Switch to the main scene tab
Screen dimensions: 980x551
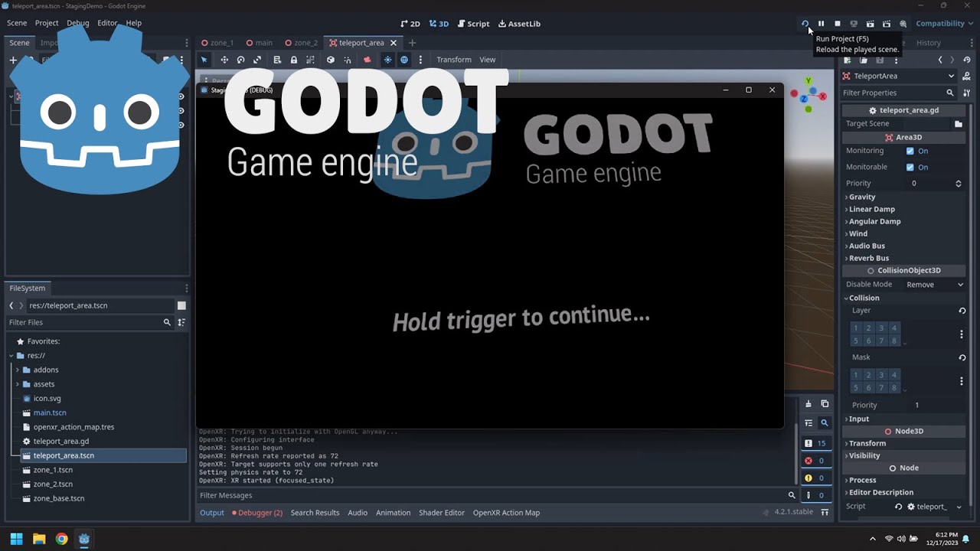pyautogui.click(x=259, y=43)
